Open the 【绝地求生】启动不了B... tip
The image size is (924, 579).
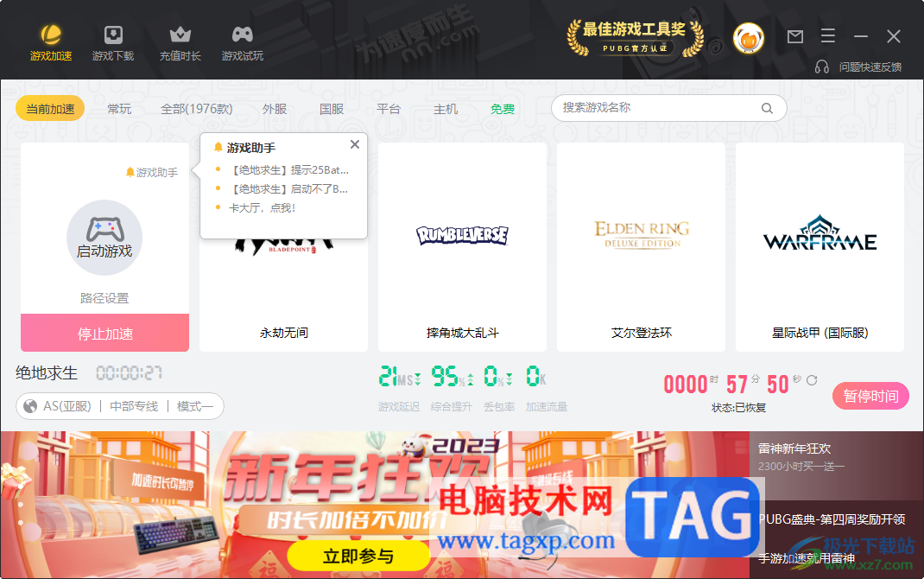pos(290,188)
